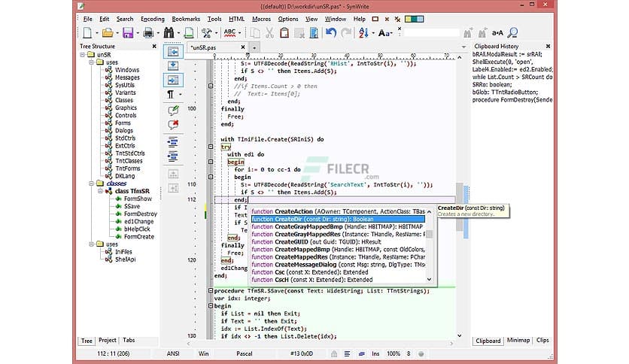This screenshot has height=364, width=629.
Task: Open dropdown arrow next to pilcrow icon
Action: (x=181, y=95)
